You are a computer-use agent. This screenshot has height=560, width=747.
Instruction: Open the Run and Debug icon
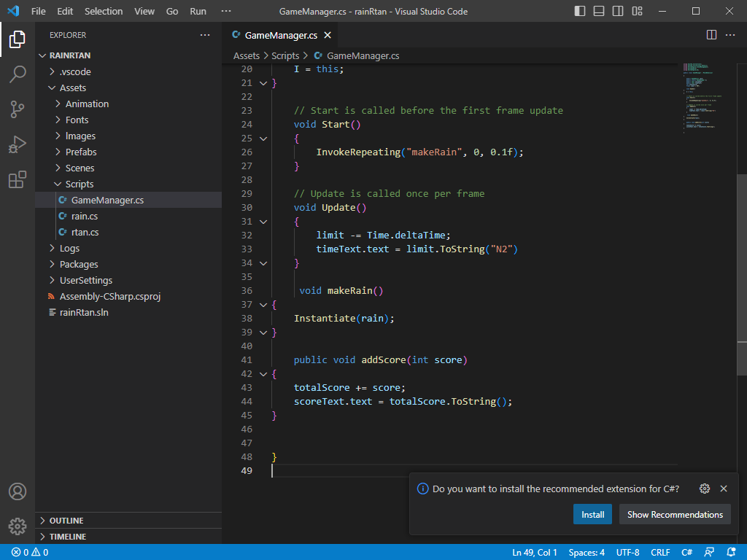tap(18, 144)
